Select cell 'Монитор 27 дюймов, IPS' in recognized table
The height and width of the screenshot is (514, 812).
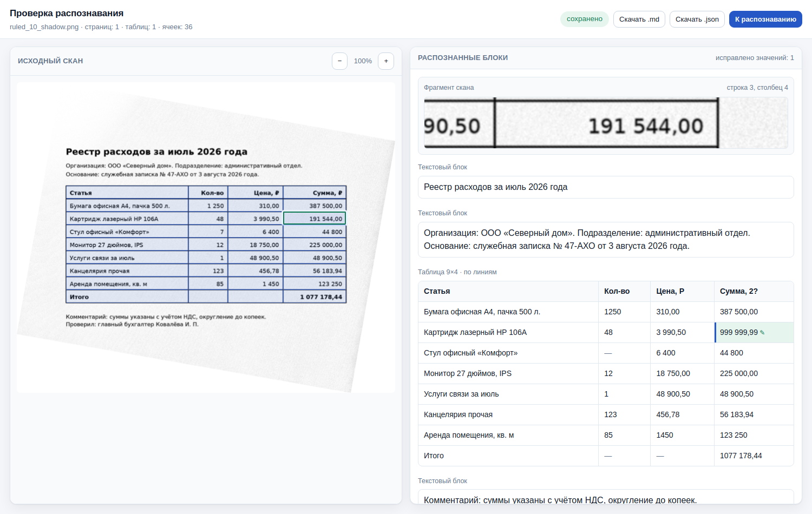pyautogui.click(x=508, y=374)
